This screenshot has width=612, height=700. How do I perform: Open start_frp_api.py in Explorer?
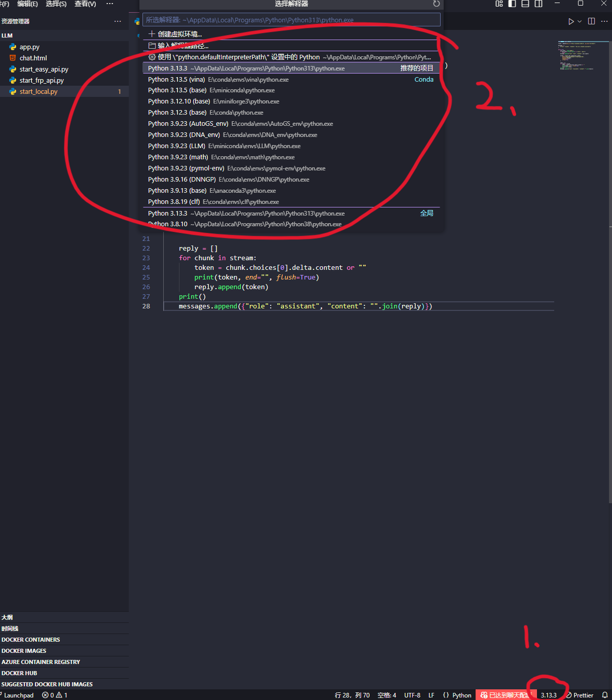pyautogui.click(x=64, y=80)
